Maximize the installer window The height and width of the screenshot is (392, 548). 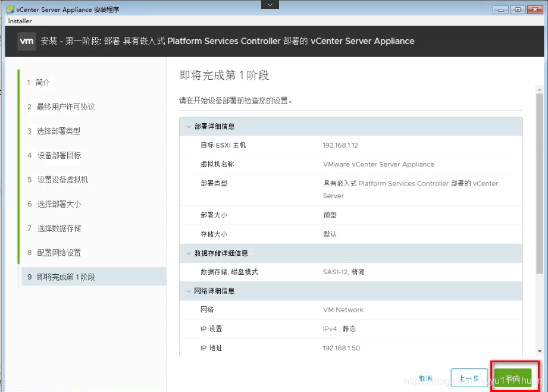click(x=518, y=10)
